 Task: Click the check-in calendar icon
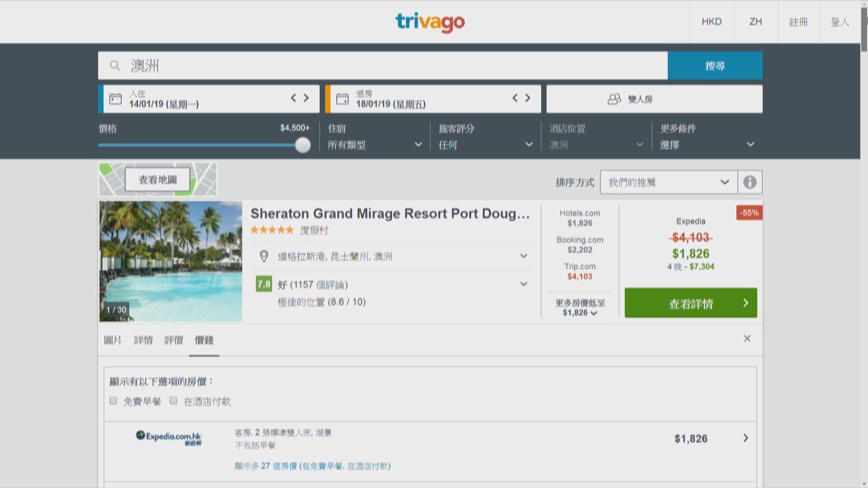(x=116, y=99)
